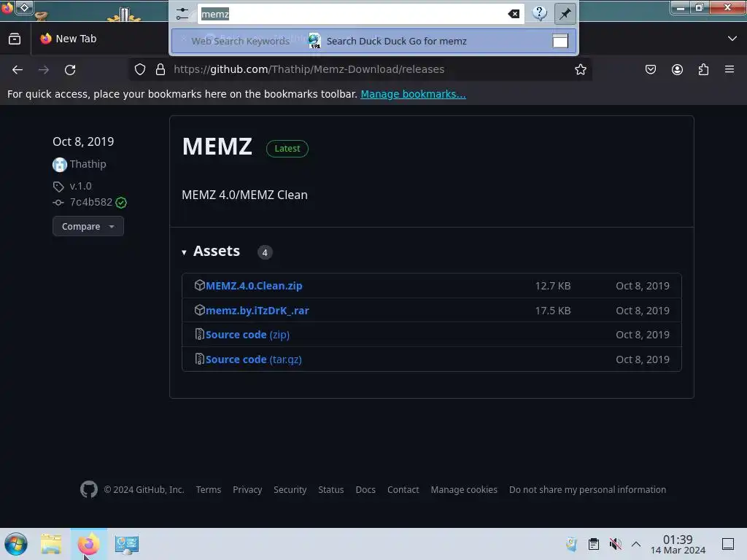Open KRunner help question mark

pos(539,13)
